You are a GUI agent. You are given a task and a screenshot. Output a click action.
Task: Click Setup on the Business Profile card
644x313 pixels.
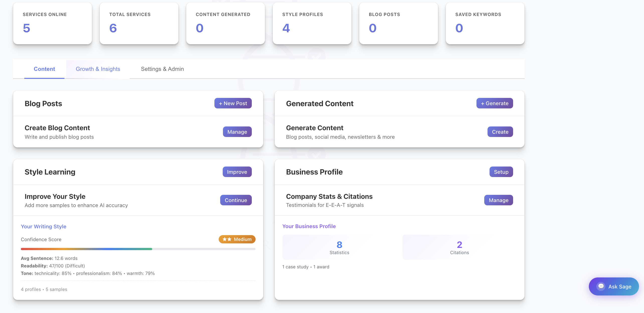[x=501, y=172]
